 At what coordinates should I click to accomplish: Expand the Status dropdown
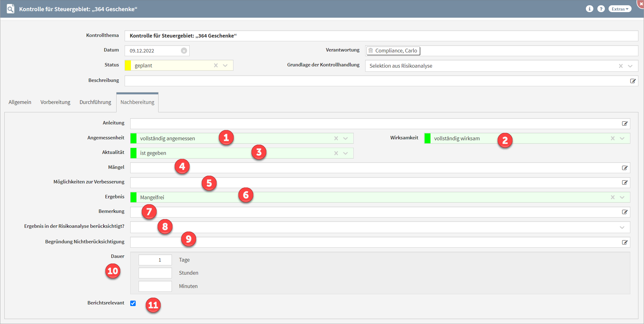(225, 65)
